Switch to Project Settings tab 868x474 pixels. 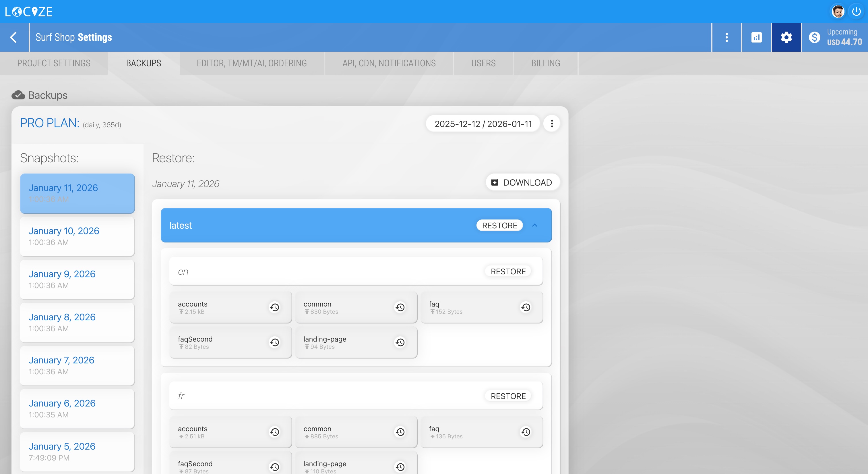click(x=54, y=63)
